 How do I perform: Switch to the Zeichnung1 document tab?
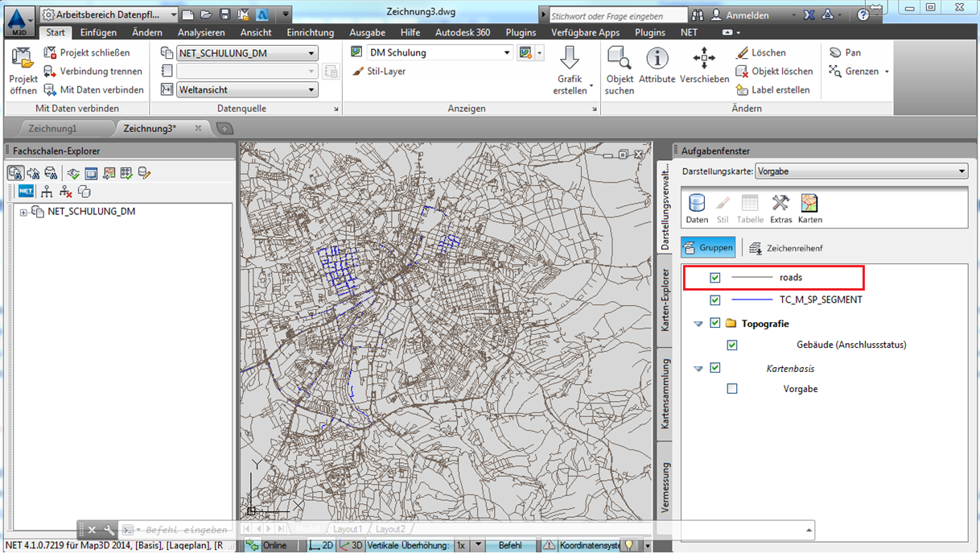pyautogui.click(x=52, y=129)
